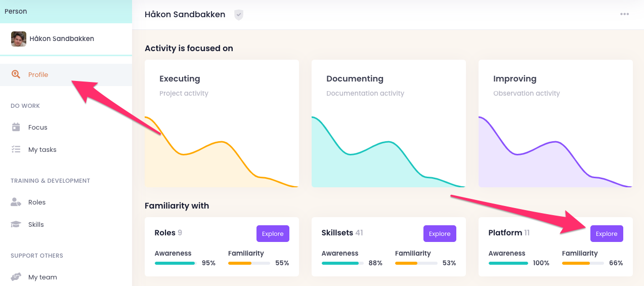Click the Roles people icon
644x286 pixels.
(x=16, y=202)
